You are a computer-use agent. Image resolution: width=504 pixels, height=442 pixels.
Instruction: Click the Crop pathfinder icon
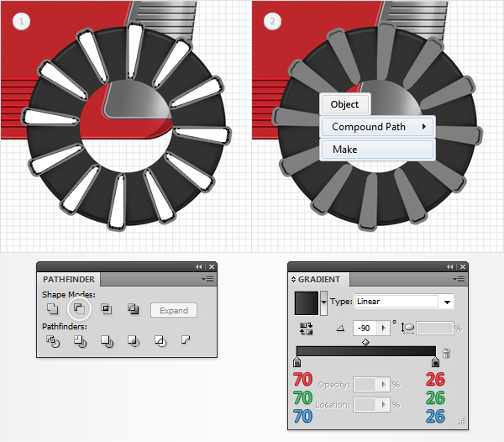click(134, 341)
